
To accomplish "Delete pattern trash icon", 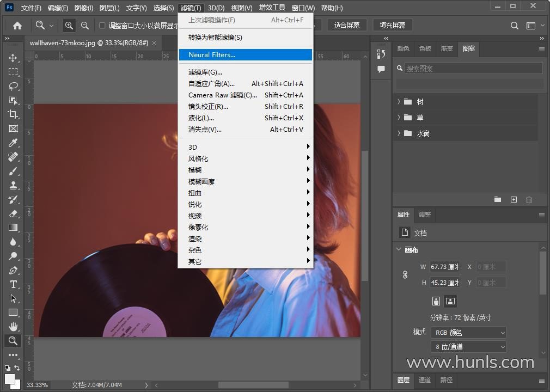I will click(x=529, y=199).
